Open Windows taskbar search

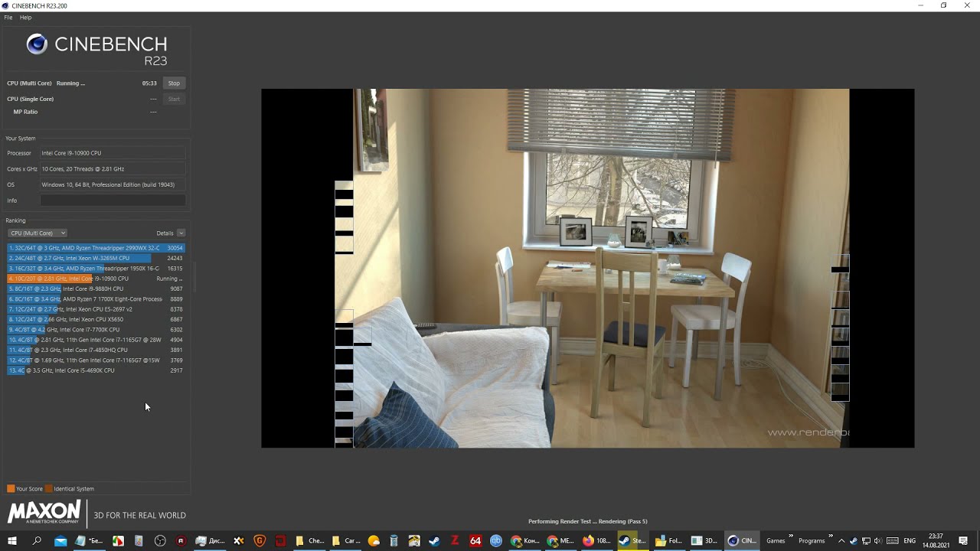(x=37, y=541)
